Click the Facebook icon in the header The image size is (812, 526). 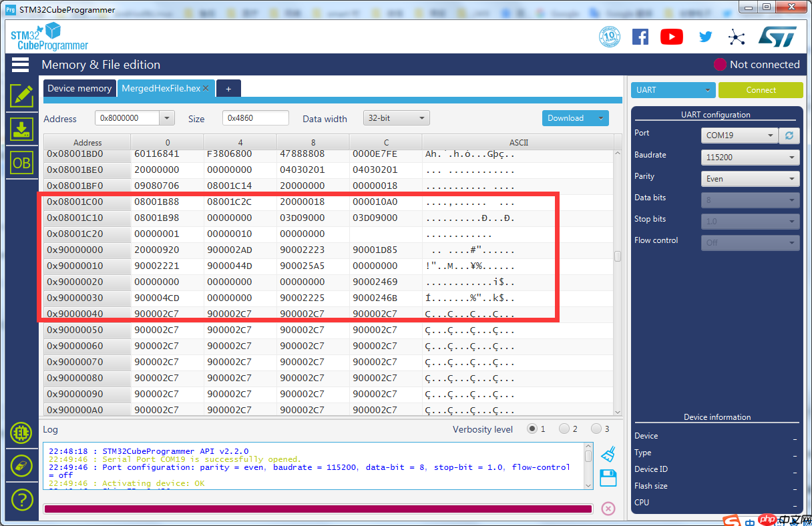pos(640,37)
